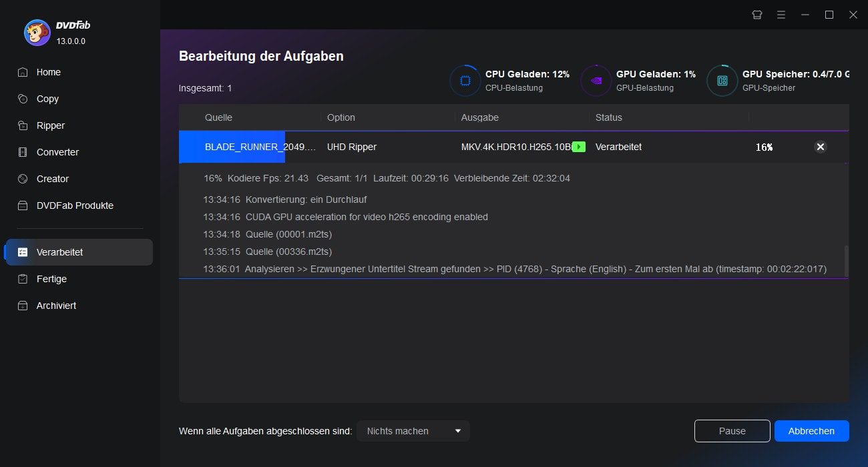
Task: Select the UHD Ripper option cell
Action: [352, 147]
